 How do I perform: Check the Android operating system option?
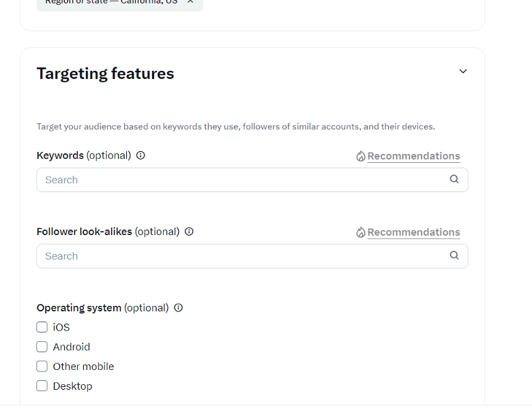pyautogui.click(x=42, y=347)
